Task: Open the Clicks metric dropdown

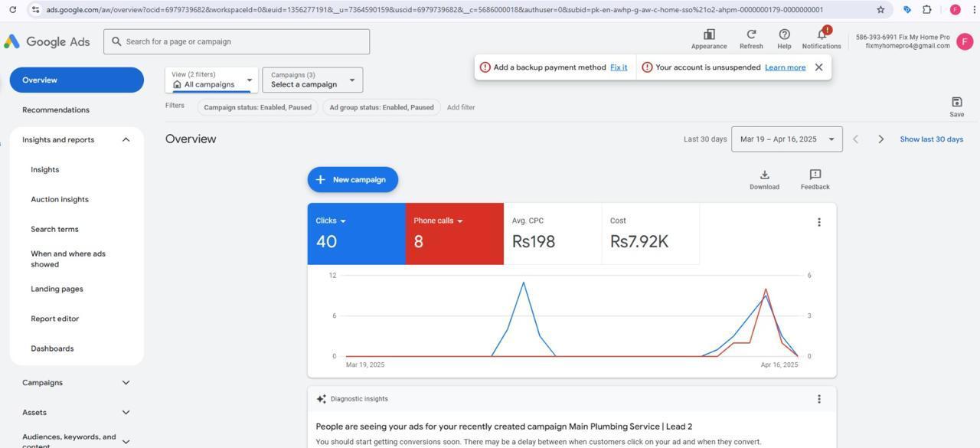Action: 342,221
